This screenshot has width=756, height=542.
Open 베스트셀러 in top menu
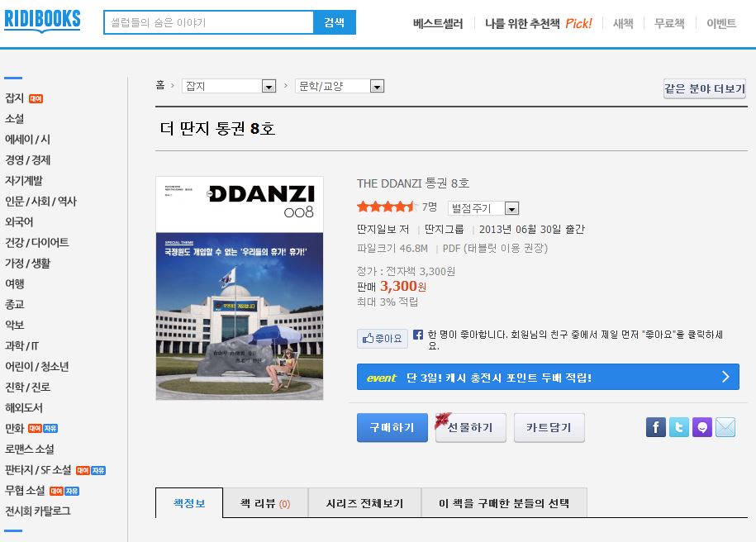(x=438, y=23)
